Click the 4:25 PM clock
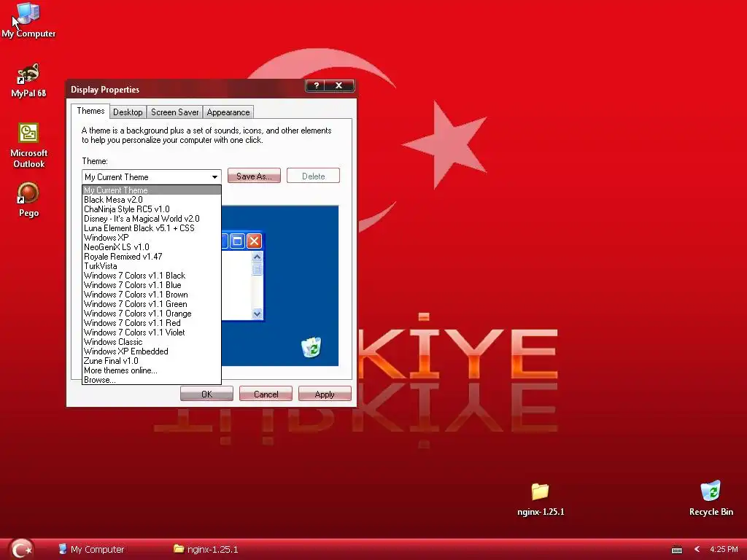Image resolution: width=747 pixels, height=560 pixels. tap(724, 549)
